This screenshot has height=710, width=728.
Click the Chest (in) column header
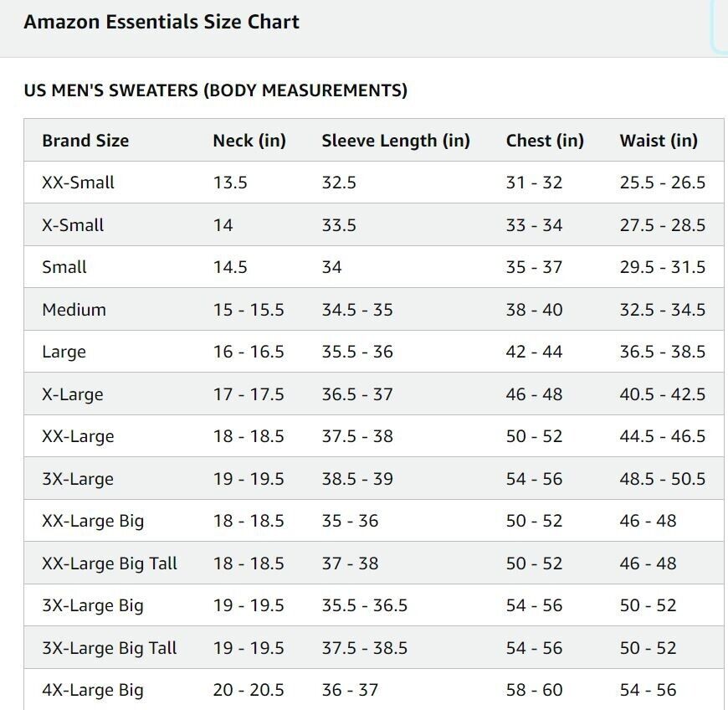coord(545,141)
